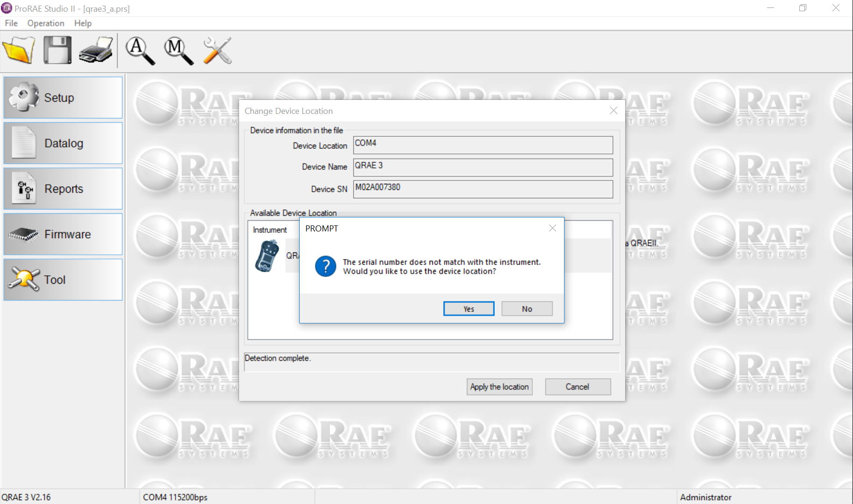Image resolution: width=853 pixels, height=504 pixels.
Task: Open the Tool section in sidebar
Action: (63, 280)
